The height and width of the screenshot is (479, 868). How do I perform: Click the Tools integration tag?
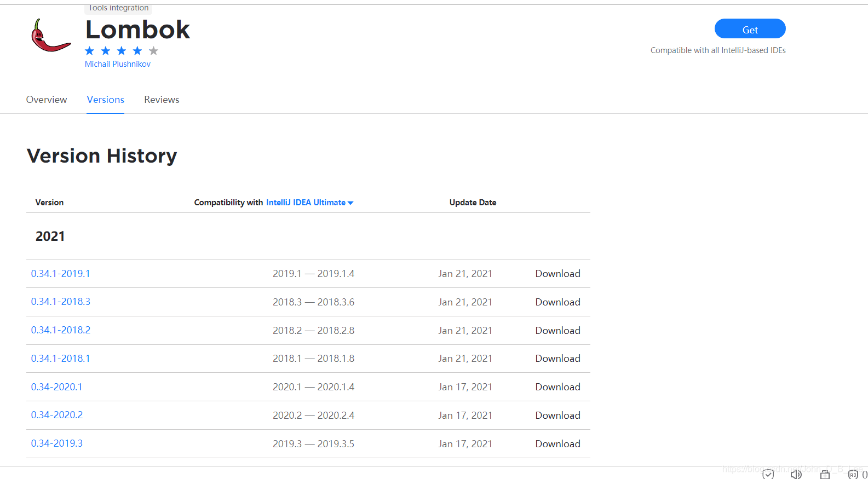[x=118, y=8]
